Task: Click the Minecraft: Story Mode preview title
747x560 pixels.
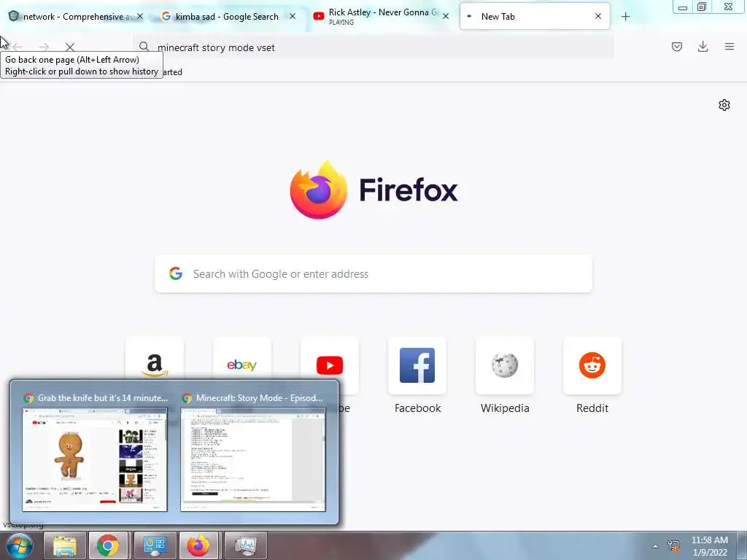Action: 259,397
